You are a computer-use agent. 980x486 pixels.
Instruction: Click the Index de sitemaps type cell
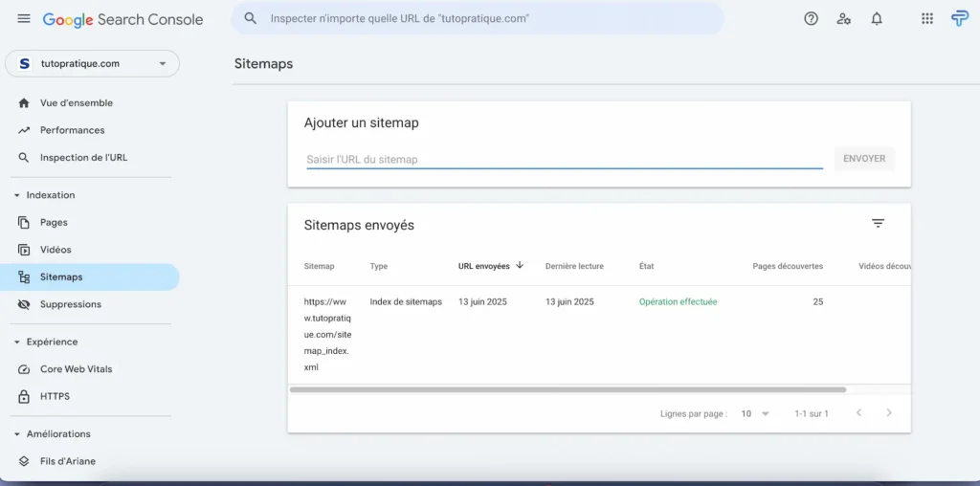406,301
